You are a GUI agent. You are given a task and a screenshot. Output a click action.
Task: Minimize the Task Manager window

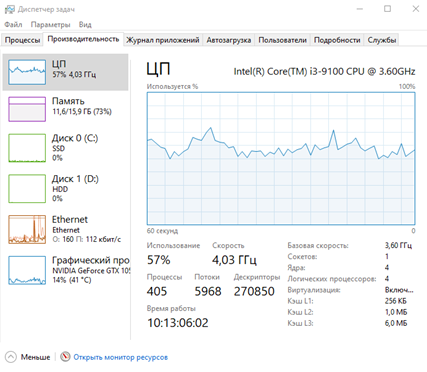[x=360, y=9]
